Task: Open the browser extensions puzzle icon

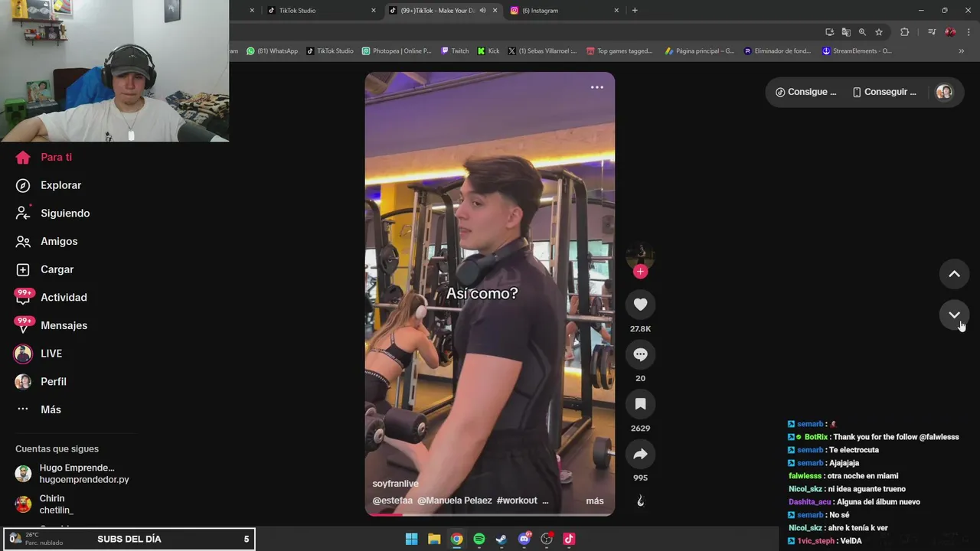Action: [x=905, y=32]
